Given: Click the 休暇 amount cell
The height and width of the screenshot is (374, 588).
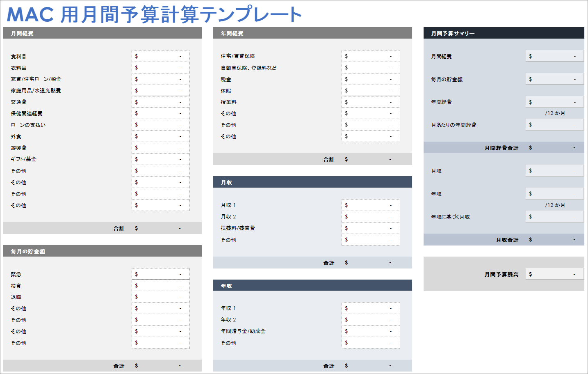Looking at the screenshot, I should point(371,91).
